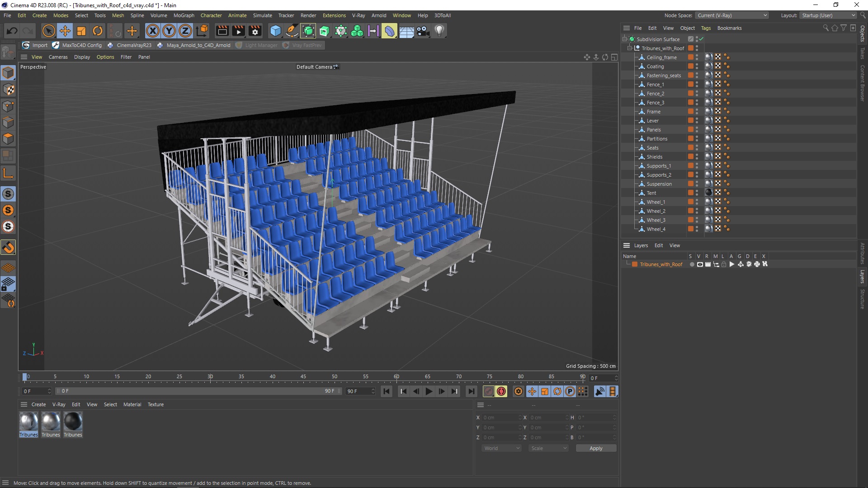868x488 pixels.
Task: Toggle visibility of Ceiling_frame layer
Action: click(x=697, y=56)
